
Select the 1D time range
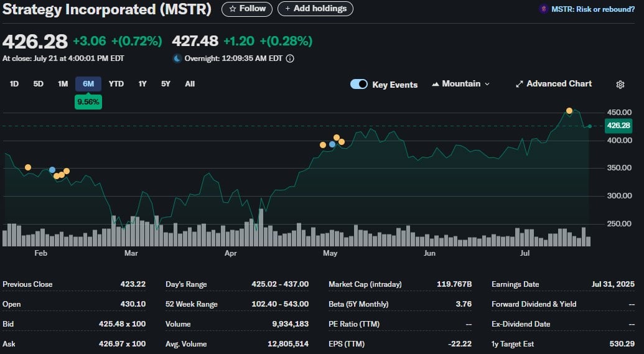pyautogui.click(x=14, y=84)
